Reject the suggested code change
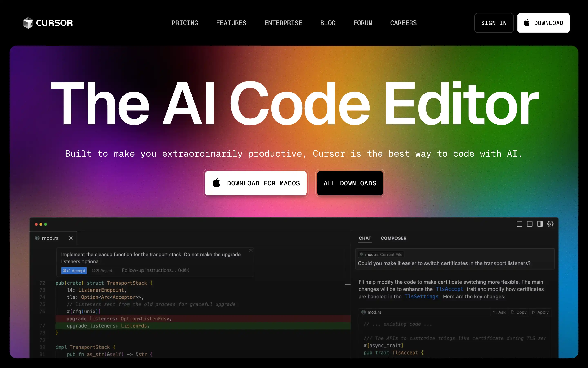 click(102, 271)
